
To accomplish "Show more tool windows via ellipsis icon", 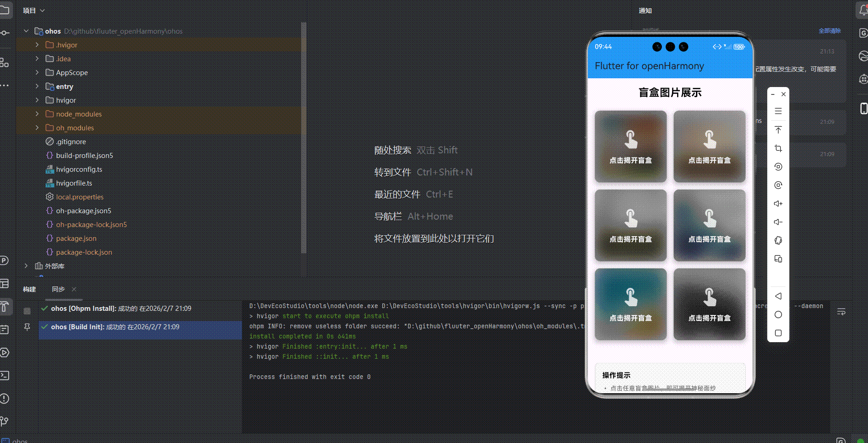I will (4, 86).
